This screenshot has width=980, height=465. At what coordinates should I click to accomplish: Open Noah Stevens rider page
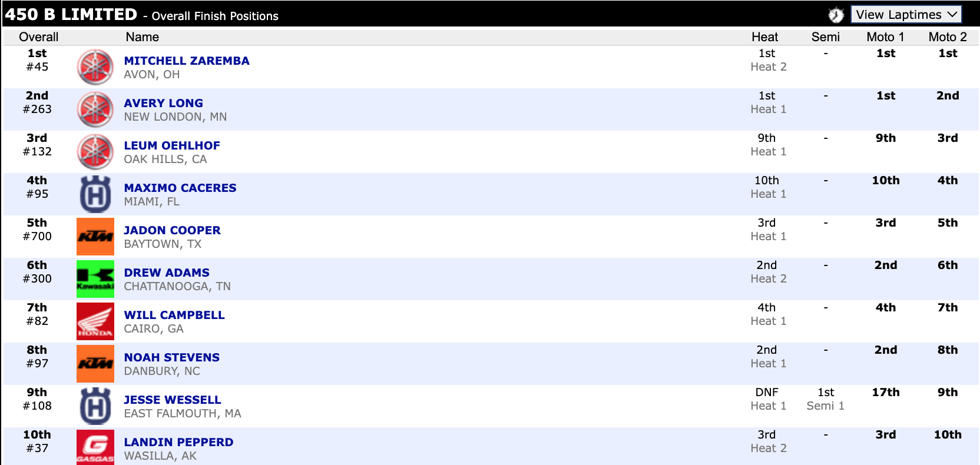[x=171, y=357]
